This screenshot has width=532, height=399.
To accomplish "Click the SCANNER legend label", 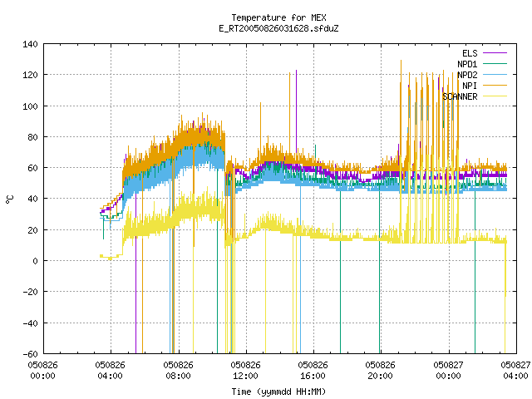I will [460, 96].
